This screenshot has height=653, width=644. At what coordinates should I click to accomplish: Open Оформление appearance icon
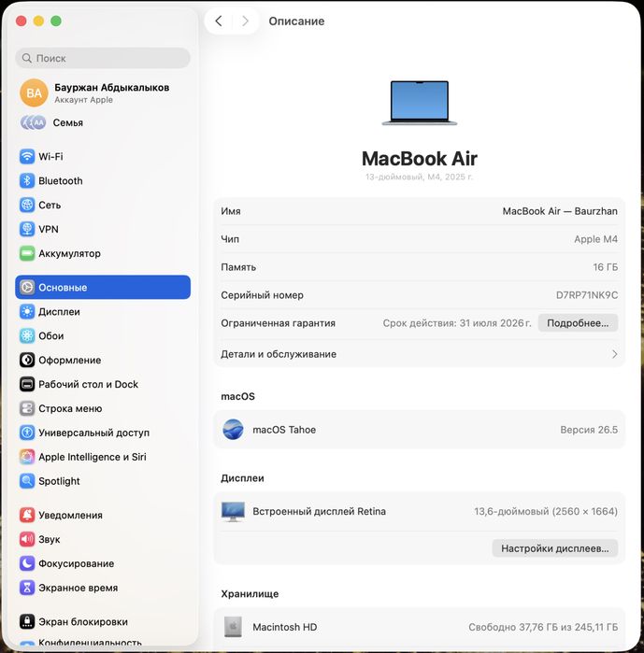(x=27, y=360)
